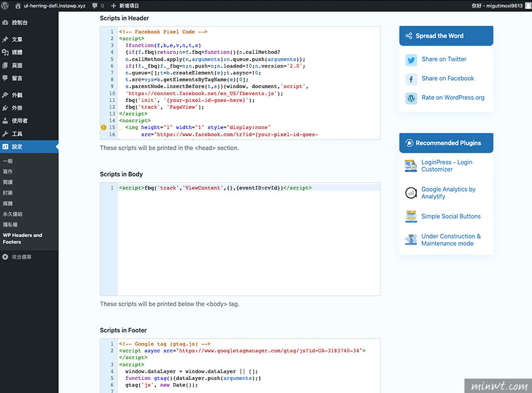532x393 pixels.
Task: Open 永久連結 permalinks submenu
Action: pyautogui.click(x=13, y=214)
